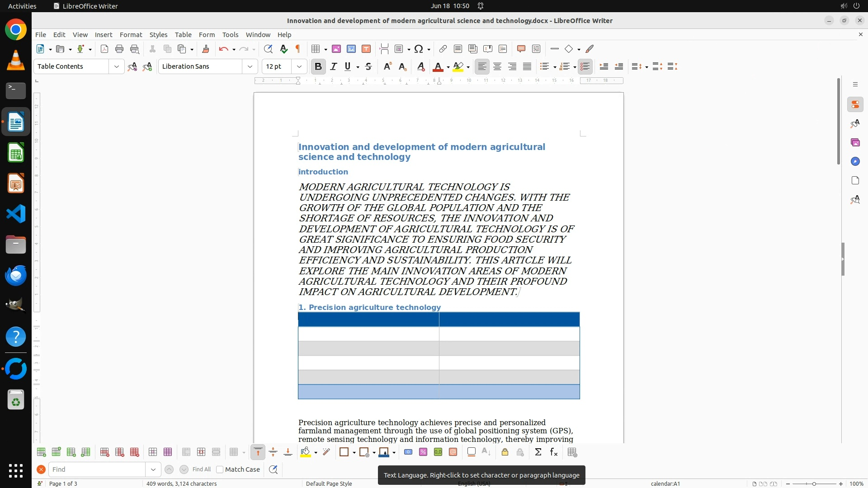Screen dimensions: 868x488
Task: Open the sidebar Navigator icon
Action: pos(855,161)
